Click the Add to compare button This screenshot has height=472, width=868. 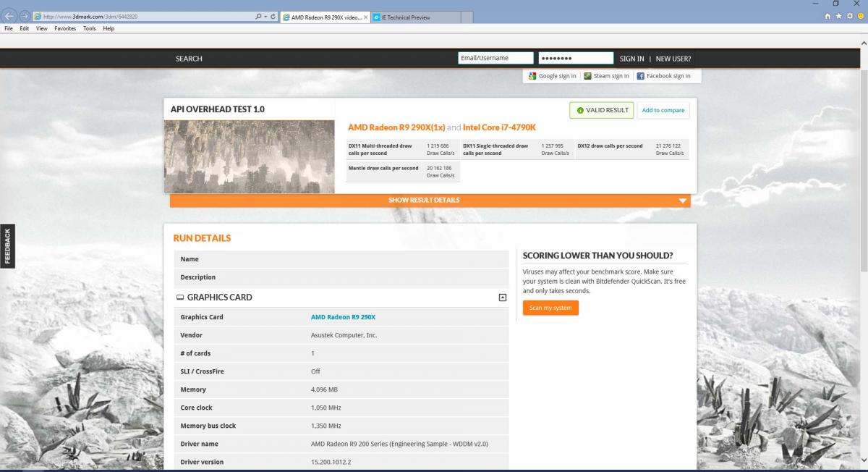coord(663,110)
